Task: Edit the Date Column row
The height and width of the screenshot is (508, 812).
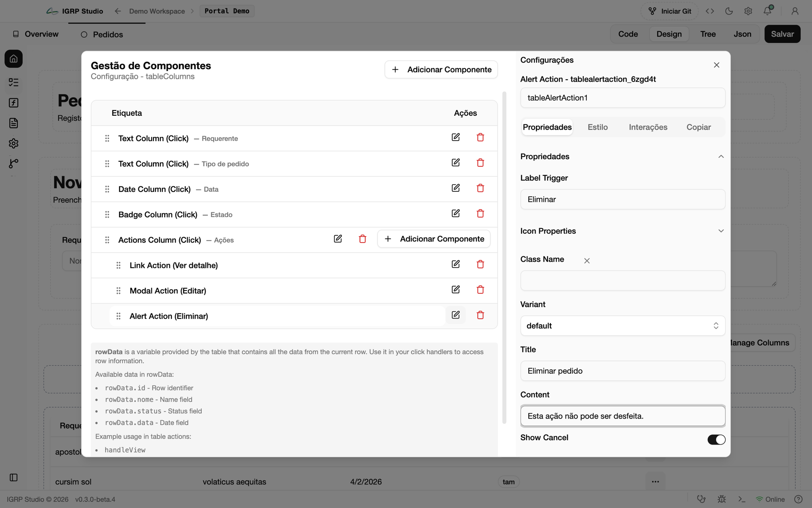Action: click(456, 188)
